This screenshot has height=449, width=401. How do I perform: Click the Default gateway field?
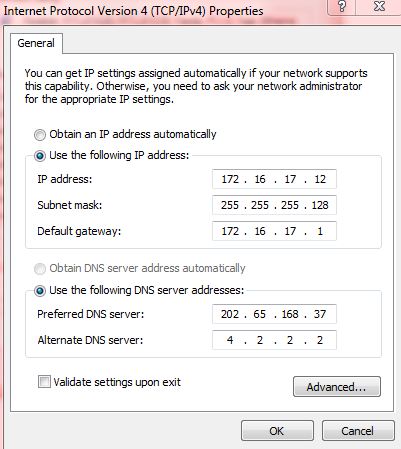click(274, 231)
